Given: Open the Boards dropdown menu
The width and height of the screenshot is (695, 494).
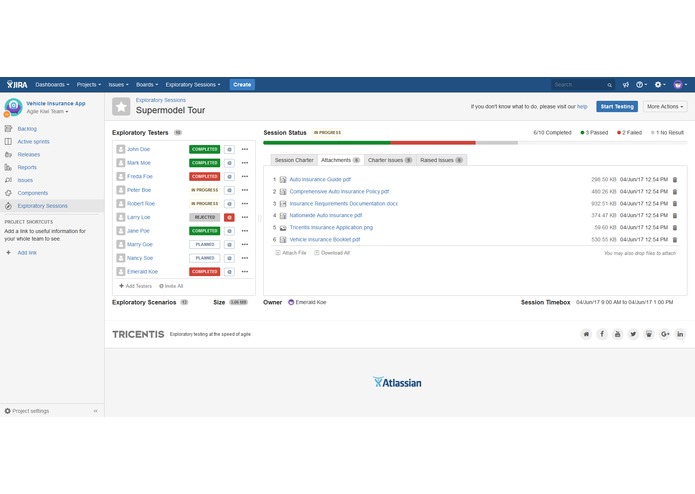Looking at the screenshot, I should pyautogui.click(x=147, y=85).
